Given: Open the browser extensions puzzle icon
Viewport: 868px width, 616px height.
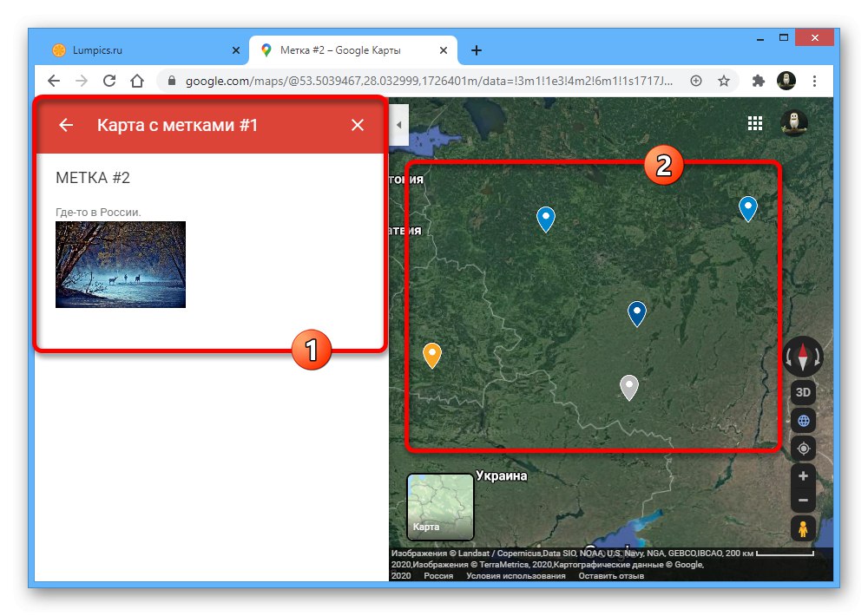Looking at the screenshot, I should point(757,80).
